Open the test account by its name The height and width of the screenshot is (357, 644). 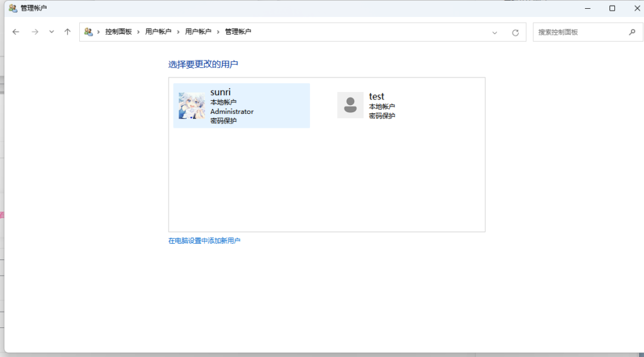pos(376,96)
